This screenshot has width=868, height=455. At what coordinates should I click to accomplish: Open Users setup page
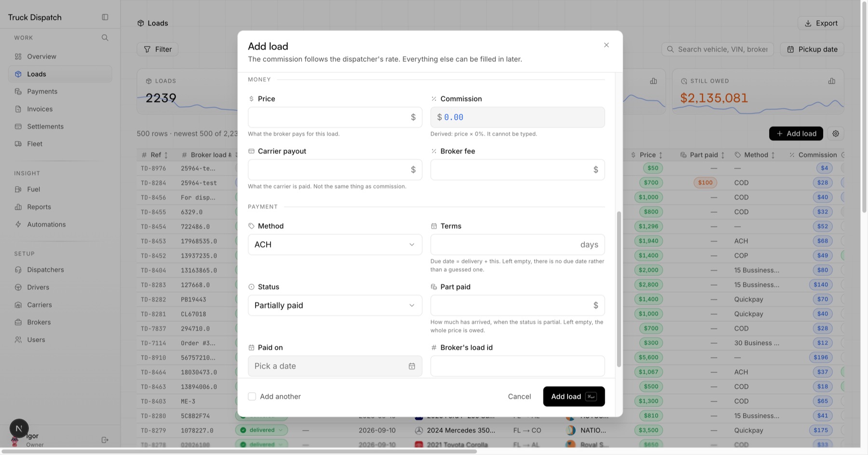(x=60, y=340)
